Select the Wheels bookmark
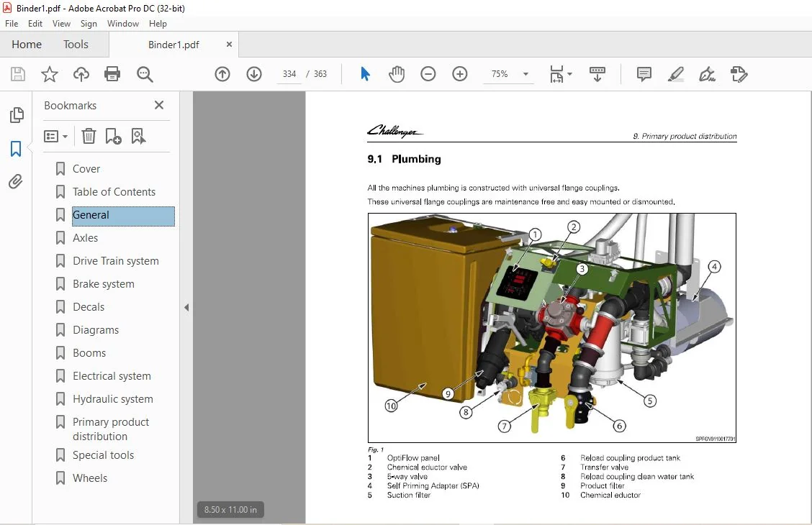812x525 pixels. [89, 478]
